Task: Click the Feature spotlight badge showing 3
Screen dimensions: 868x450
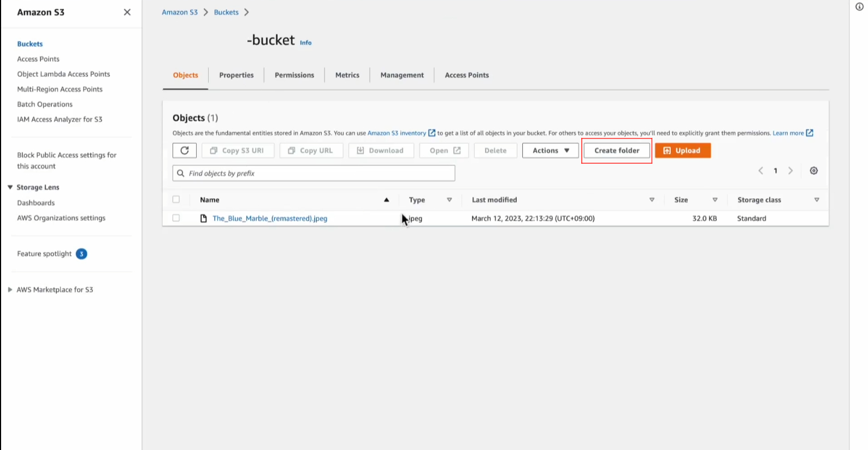Action: pos(81,254)
